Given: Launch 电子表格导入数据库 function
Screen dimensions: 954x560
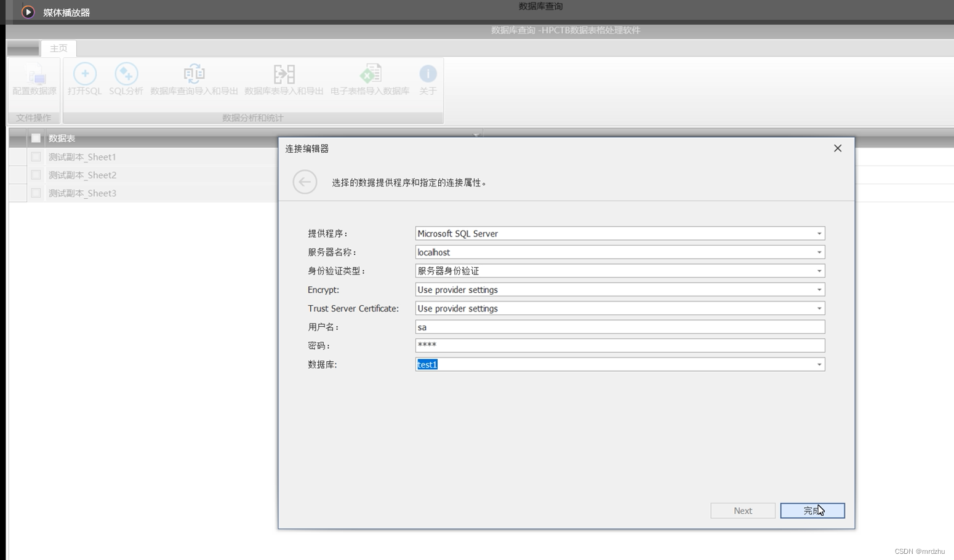Looking at the screenshot, I should click(x=370, y=80).
